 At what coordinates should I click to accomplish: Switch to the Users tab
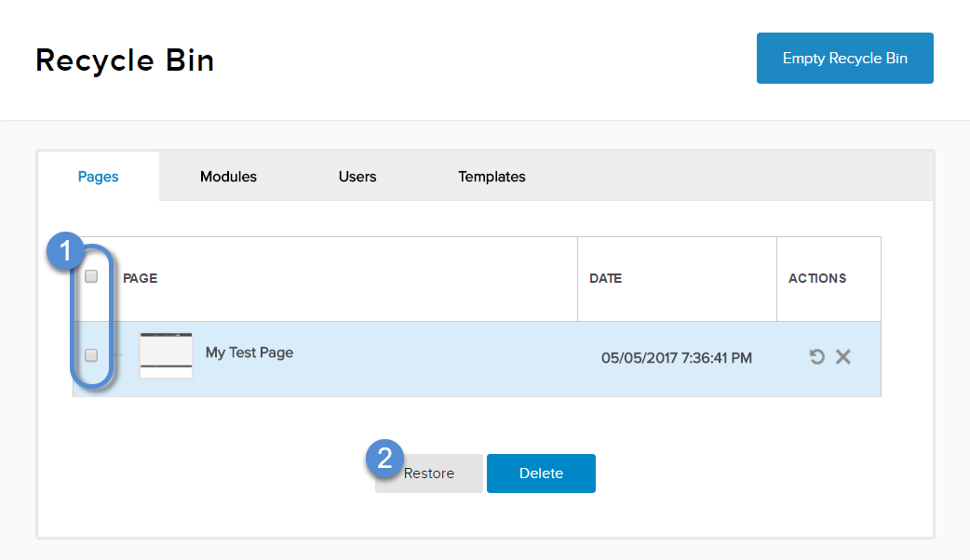coord(357,177)
